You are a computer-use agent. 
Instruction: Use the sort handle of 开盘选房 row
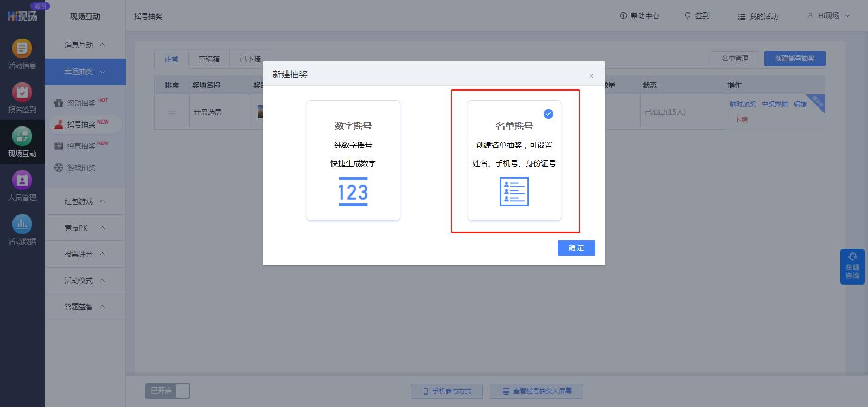pos(172,111)
